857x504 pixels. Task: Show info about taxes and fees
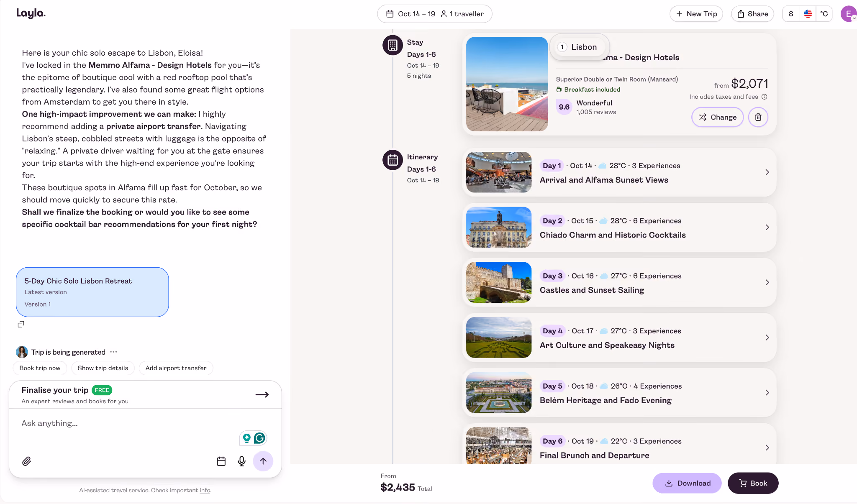point(765,97)
